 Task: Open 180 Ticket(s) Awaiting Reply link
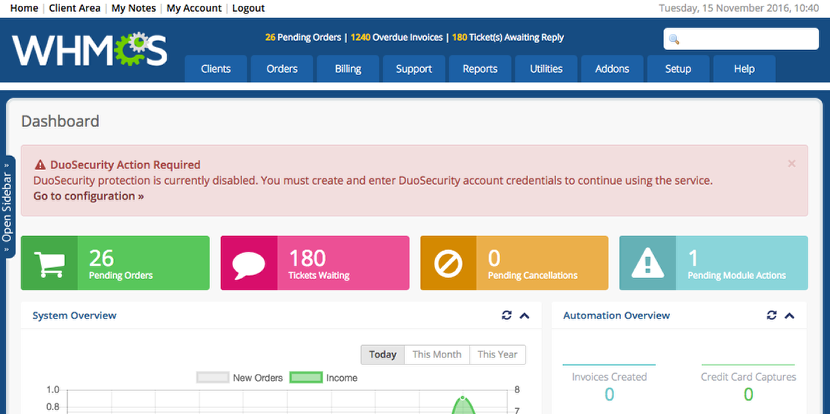pos(508,38)
